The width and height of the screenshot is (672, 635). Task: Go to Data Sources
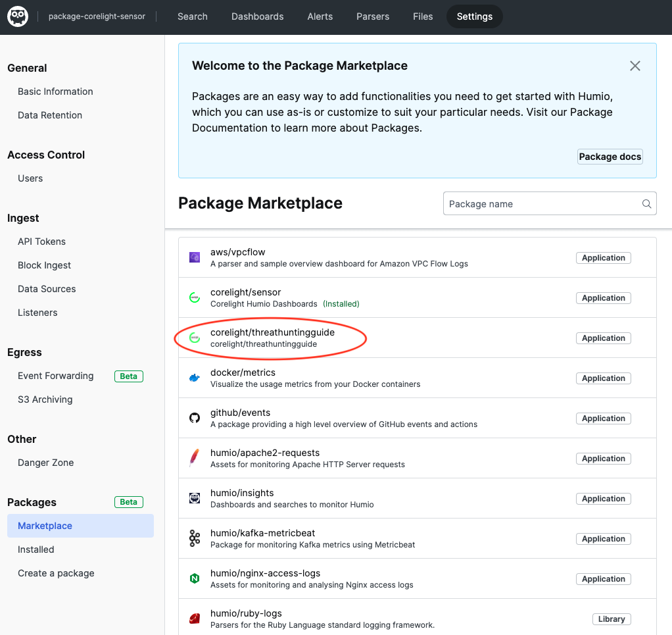tap(47, 289)
